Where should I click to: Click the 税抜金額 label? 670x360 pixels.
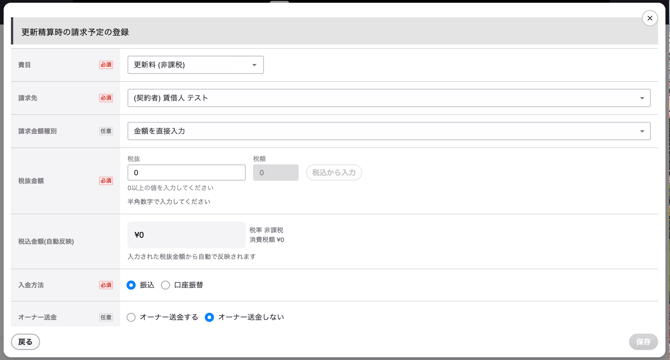pos(31,181)
